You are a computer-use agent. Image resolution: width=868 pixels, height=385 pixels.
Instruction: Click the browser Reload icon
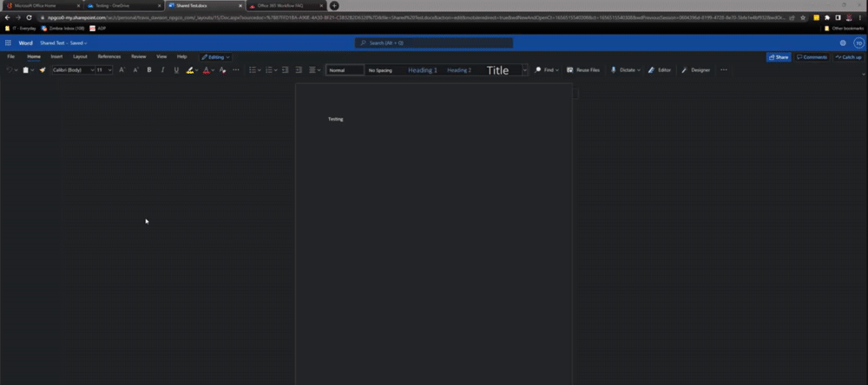pos(29,17)
